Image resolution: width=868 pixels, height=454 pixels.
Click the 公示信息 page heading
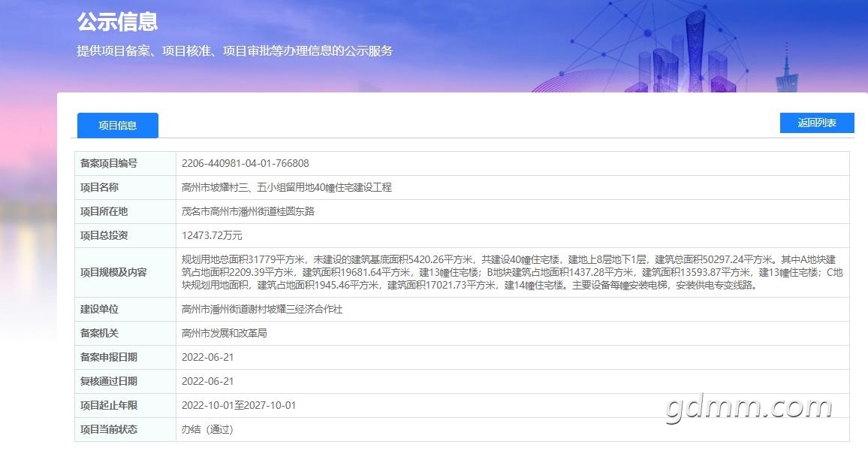point(117,22)
